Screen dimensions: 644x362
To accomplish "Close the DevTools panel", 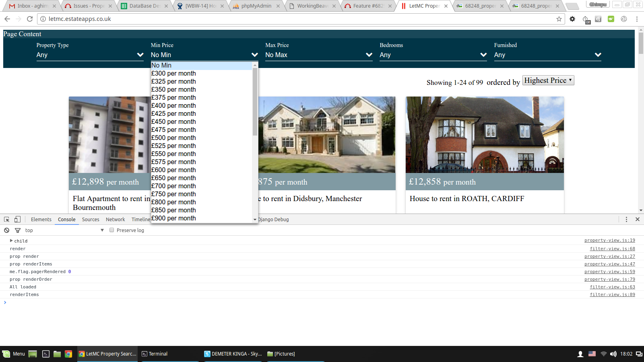I will click(x=638, y=219).
